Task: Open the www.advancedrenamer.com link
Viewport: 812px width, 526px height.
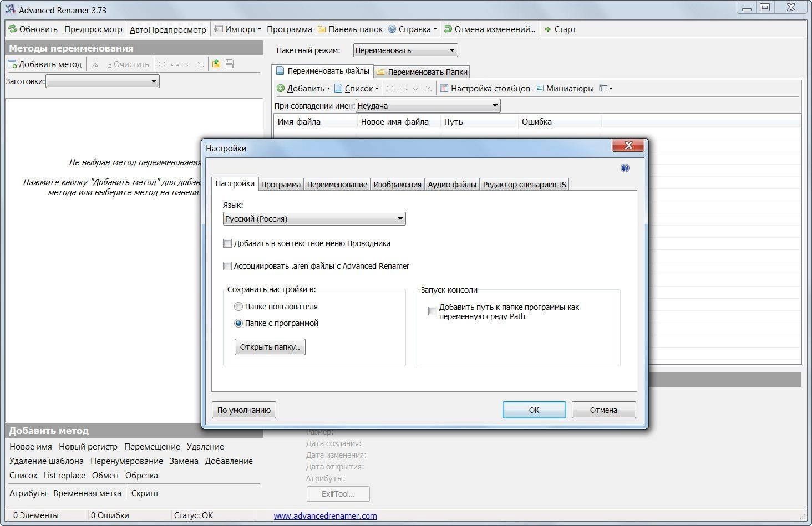Action: click(x=326, y=516)
